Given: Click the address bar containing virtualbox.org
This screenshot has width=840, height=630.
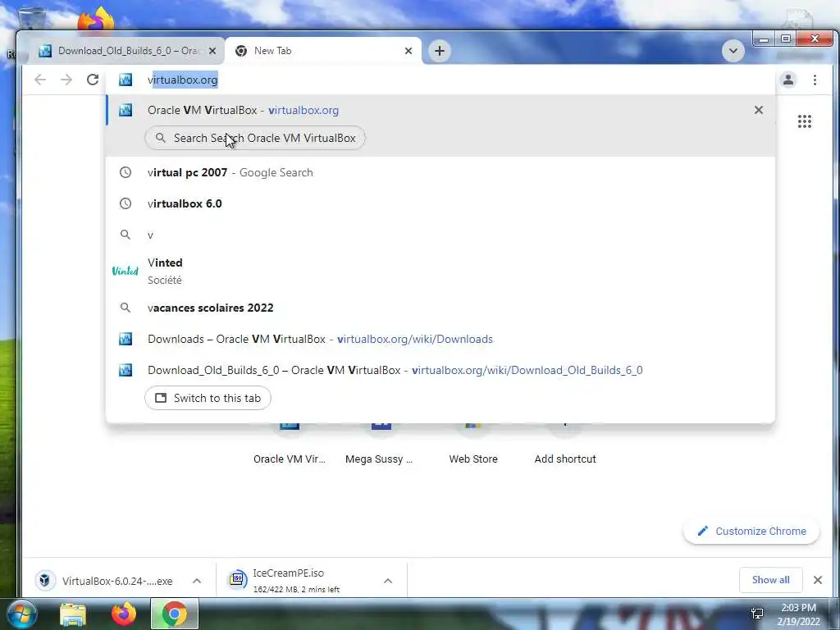Looking at the screenshot, I should tap(441, 80).
